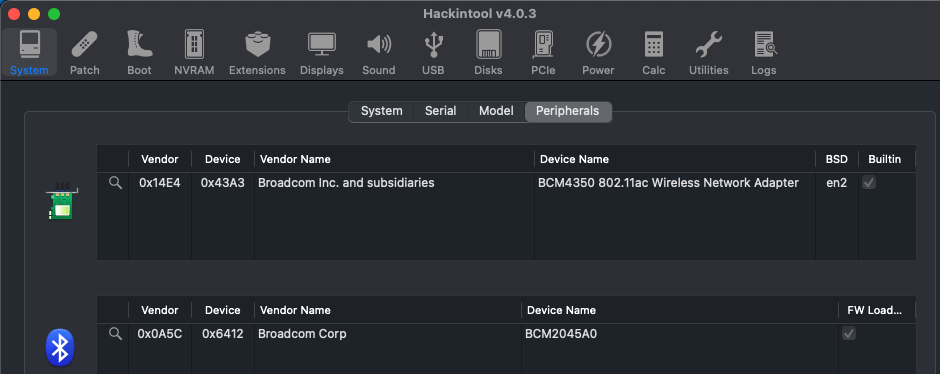
Task: Select the en2 BSD cell
Action: point(837,183)
